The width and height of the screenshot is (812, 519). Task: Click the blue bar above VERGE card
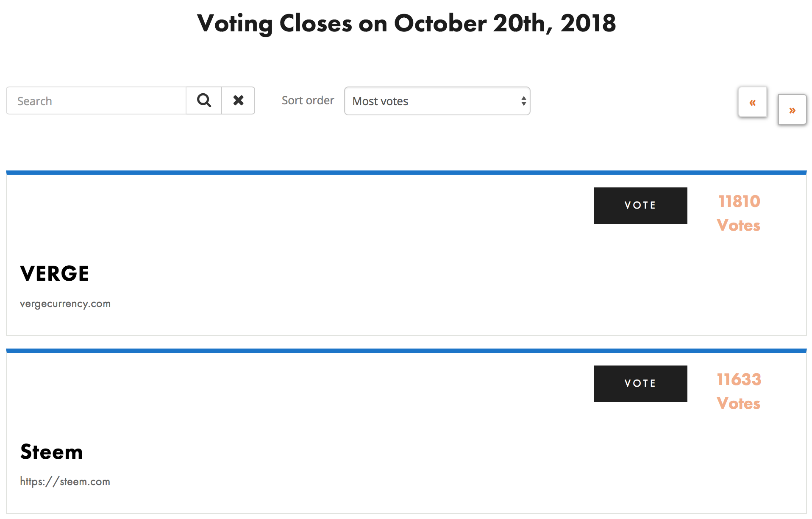(x=406, y=173)
